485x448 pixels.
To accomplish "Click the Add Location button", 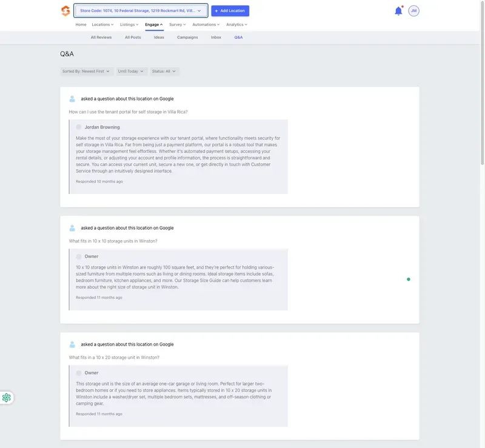I will point(230,11).
